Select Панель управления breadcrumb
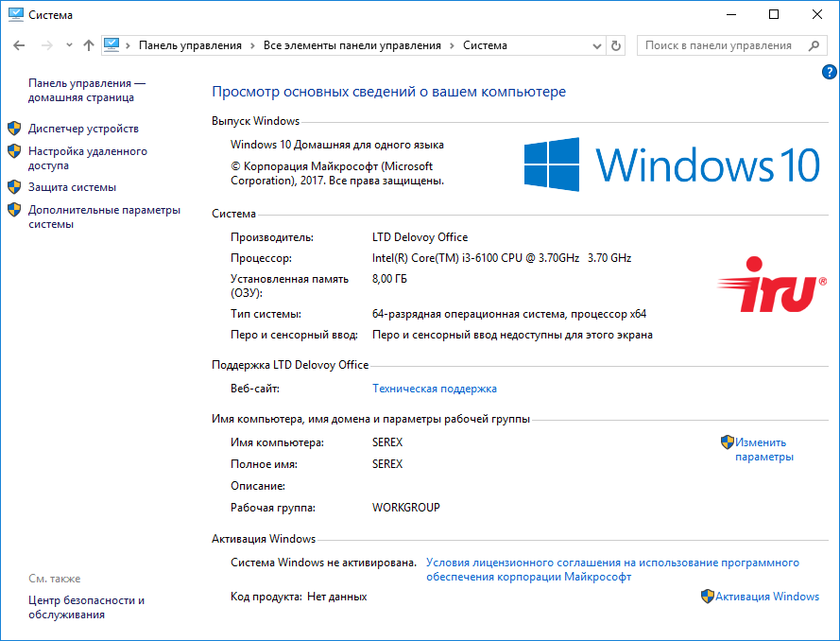Image resolution: width=840 pixels, height=641 pixels. 190,45
